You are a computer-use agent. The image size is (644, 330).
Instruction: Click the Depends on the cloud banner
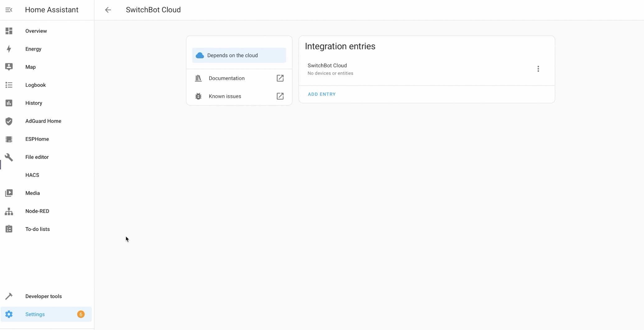click(239, 55)
